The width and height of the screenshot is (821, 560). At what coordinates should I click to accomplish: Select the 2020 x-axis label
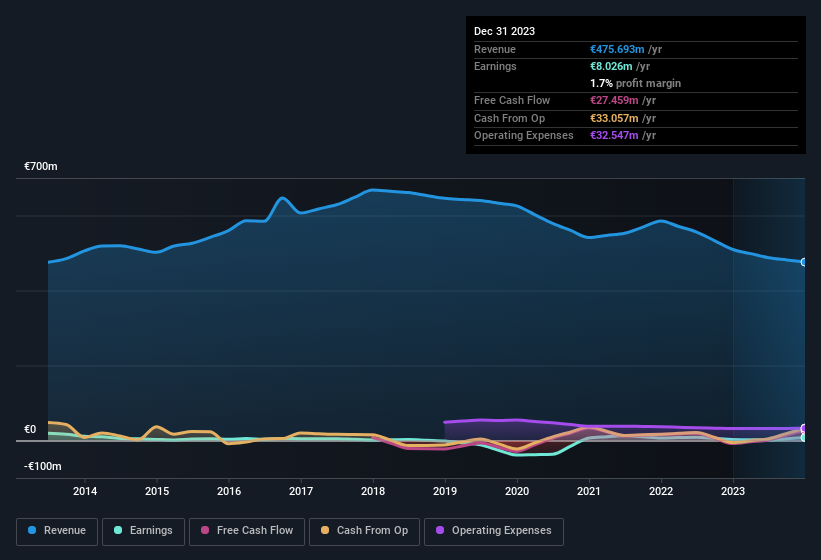tap(517, 491)
